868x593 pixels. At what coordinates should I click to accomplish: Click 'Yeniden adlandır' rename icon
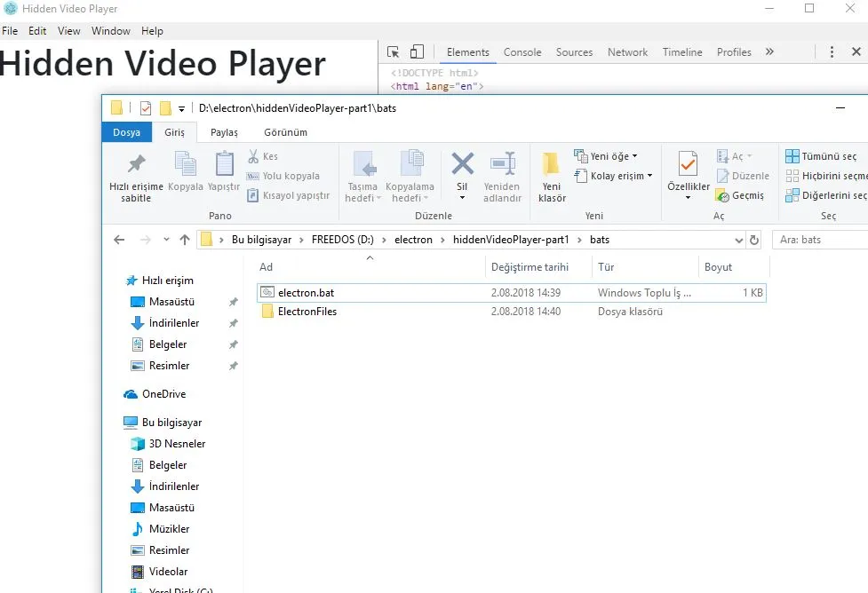click(x=503, y=163)
